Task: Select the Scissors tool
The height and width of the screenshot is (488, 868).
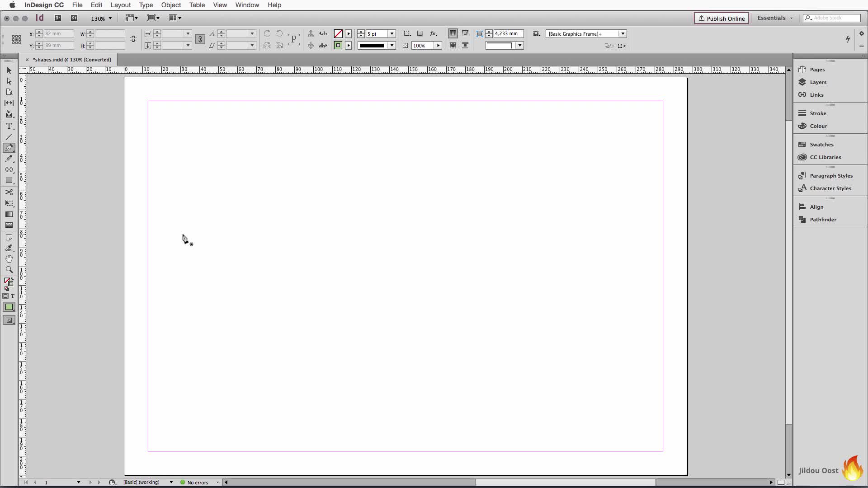Action: click(9, 192)
